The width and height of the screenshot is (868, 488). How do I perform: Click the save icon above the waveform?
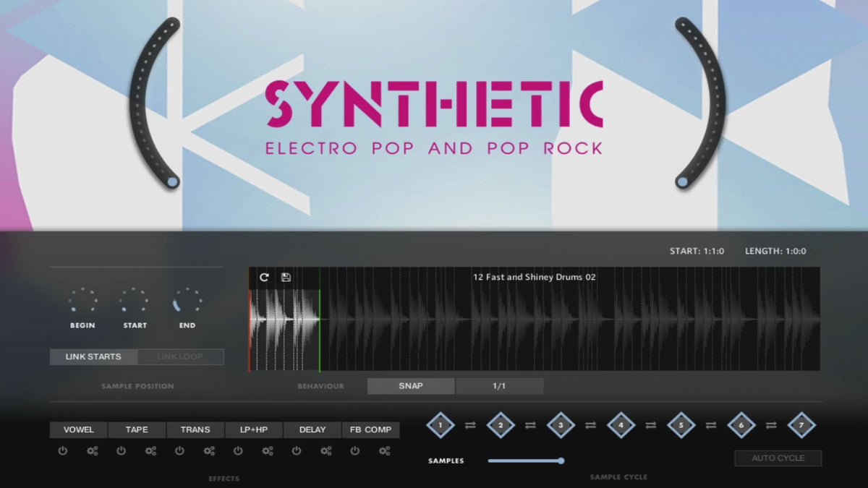pos(286,277)
